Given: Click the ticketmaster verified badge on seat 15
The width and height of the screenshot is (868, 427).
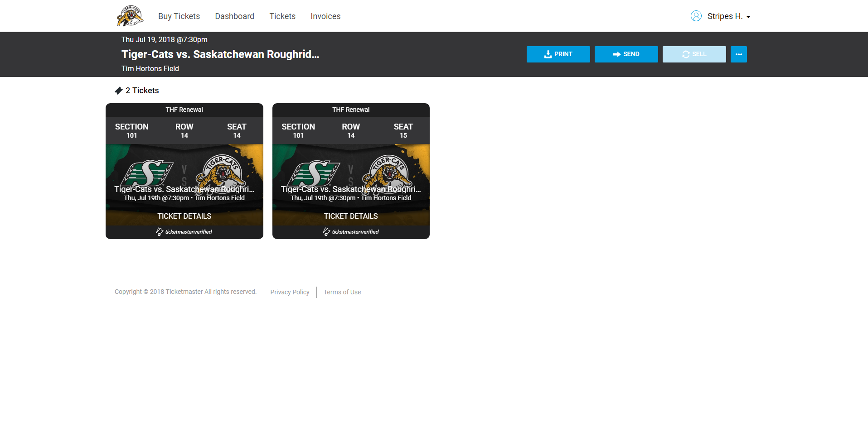Looking at the screenshot, I should tap(351, 232).
